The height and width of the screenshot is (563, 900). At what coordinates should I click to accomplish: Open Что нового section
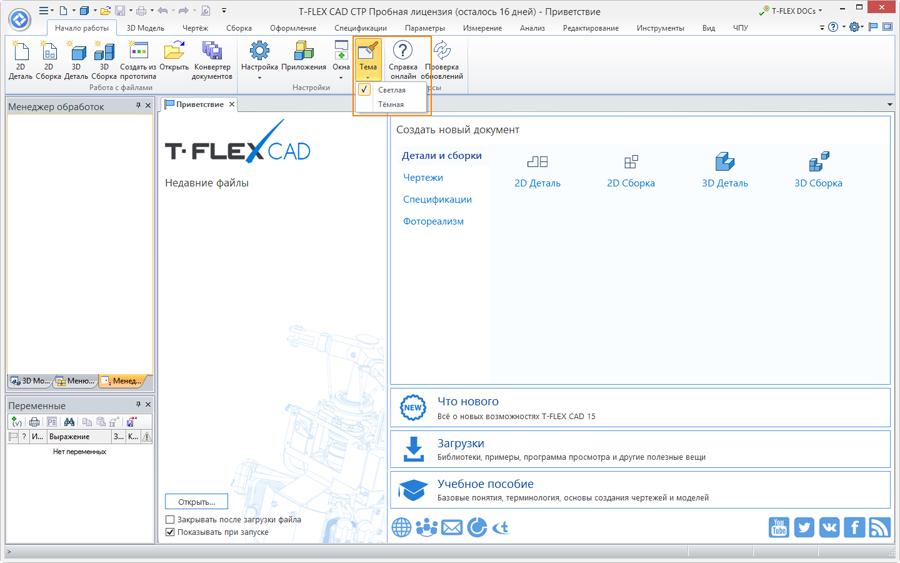(x=641, y=407)
